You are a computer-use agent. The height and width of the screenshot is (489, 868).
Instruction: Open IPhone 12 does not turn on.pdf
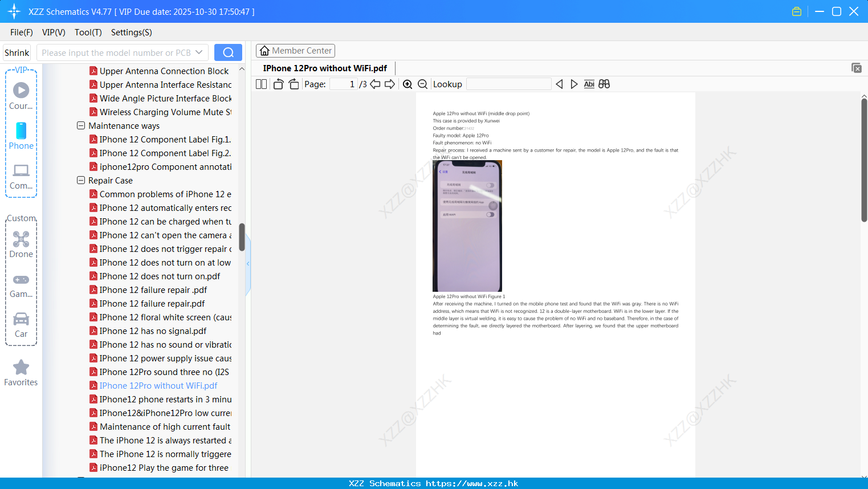(x=155, y=276)
